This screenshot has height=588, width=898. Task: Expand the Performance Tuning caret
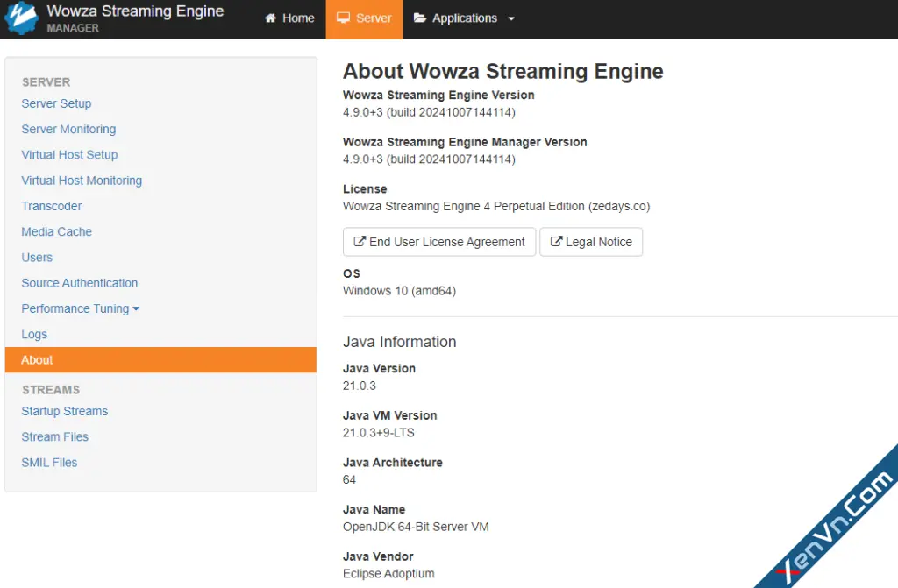tap(136, 308)
